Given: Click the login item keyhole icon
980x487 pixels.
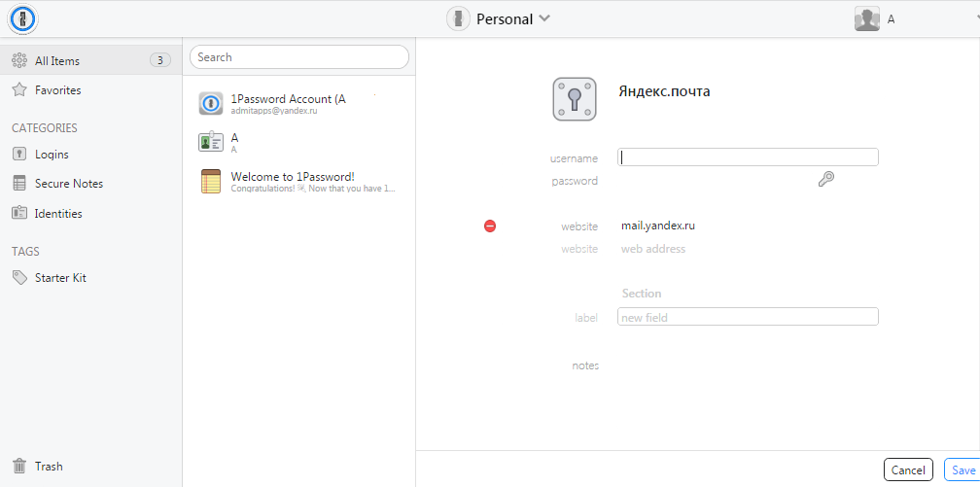Looking at the screenshot, I should (x=575, y=99).
